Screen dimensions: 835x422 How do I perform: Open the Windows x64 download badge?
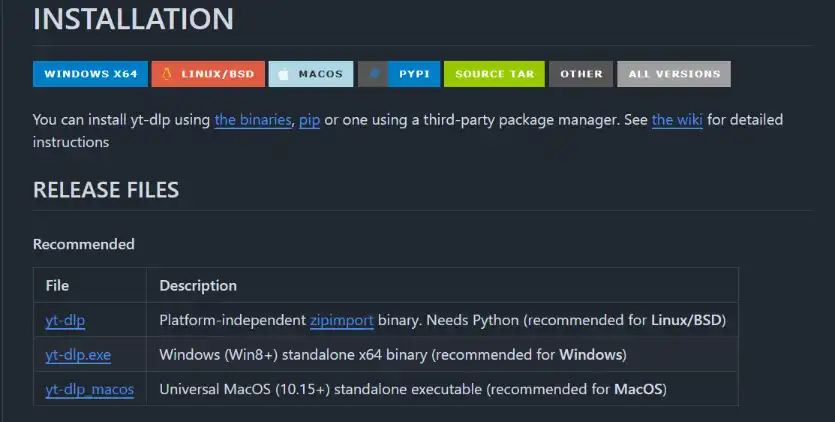90,74
